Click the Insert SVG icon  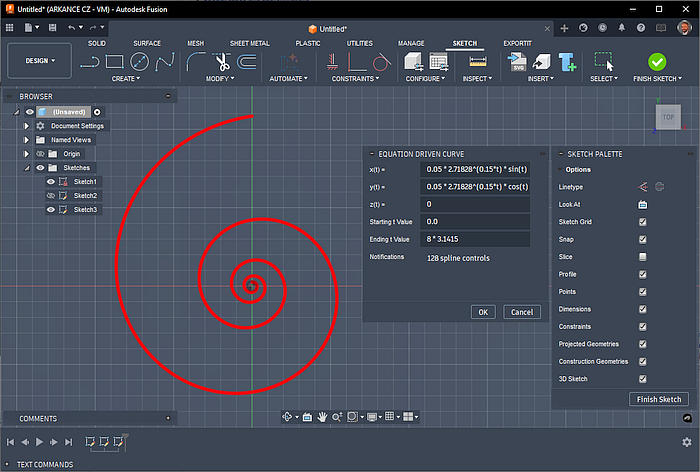518,62
